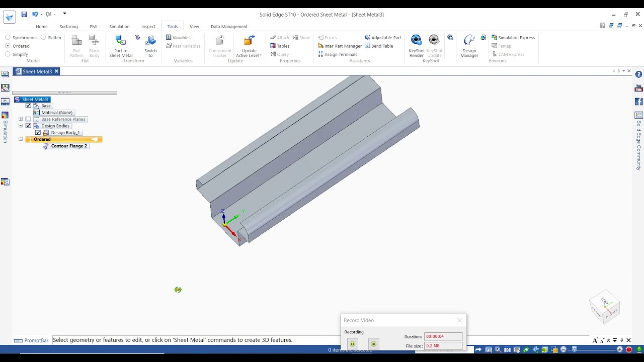Launch KeyShot Render
This screenshot has height=362, width=644.
[416, 46]
